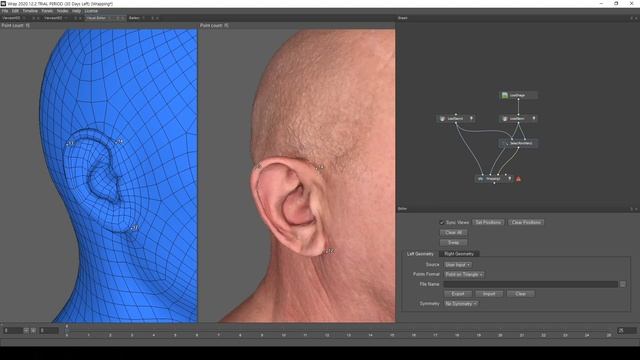Open the Symmetry dropdown
640x360 pixels.
click(x=461, y=304)
